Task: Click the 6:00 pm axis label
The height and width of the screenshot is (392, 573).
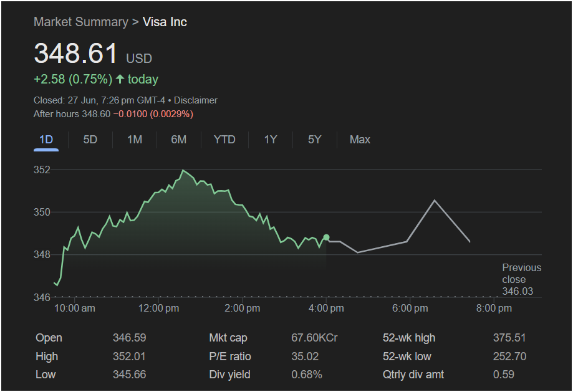Action: tap(410, 308)
